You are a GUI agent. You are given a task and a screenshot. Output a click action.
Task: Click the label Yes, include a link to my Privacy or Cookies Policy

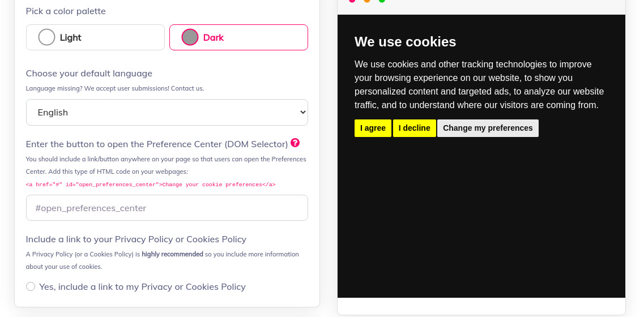pos(142,286)
